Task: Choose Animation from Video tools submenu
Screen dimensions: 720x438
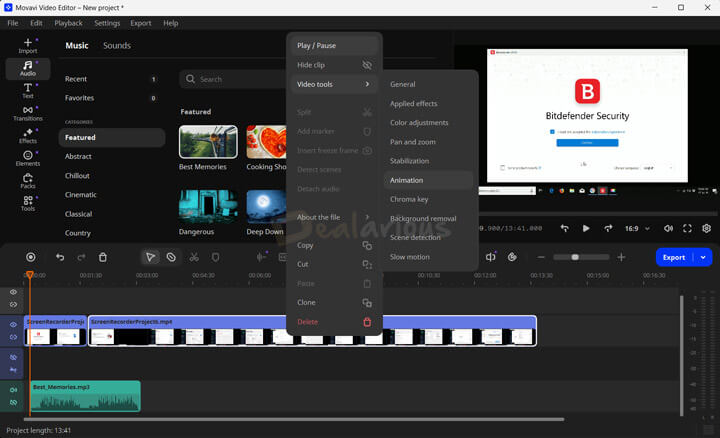Action: (406, 180)
